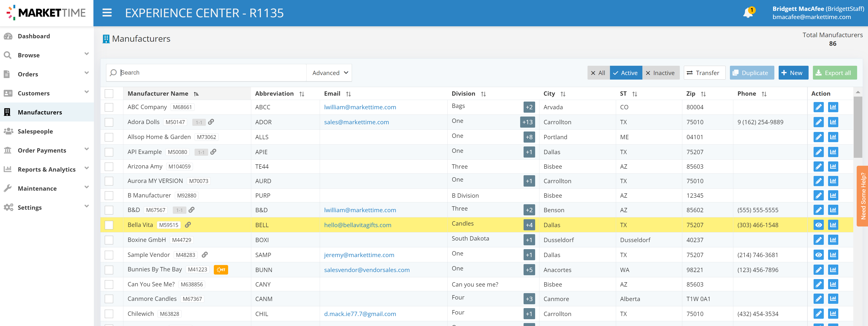Viewport: 868px width, 326px height.
Task: Sort by Zip column arrows
Action: click(x=703, y=94)
